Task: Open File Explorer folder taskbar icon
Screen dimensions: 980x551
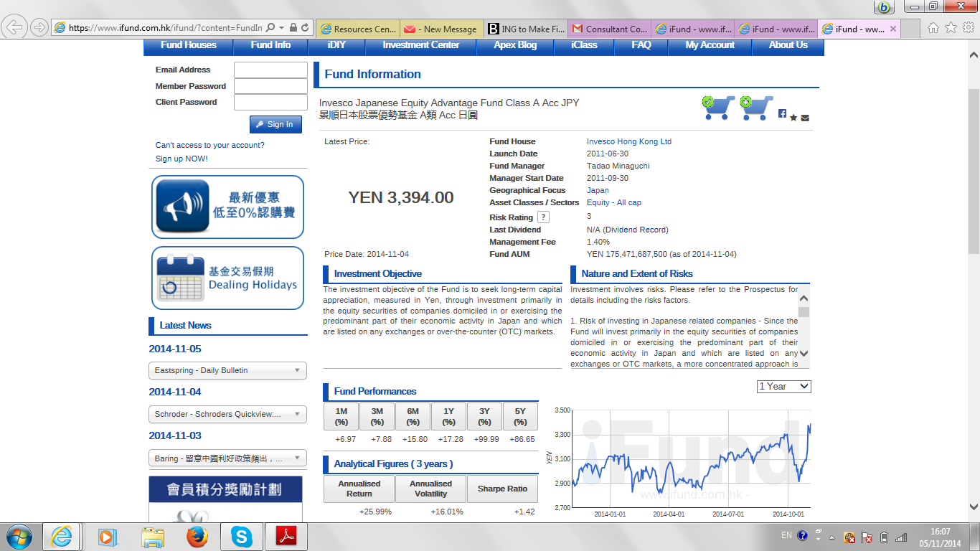Action: [152, 537]
